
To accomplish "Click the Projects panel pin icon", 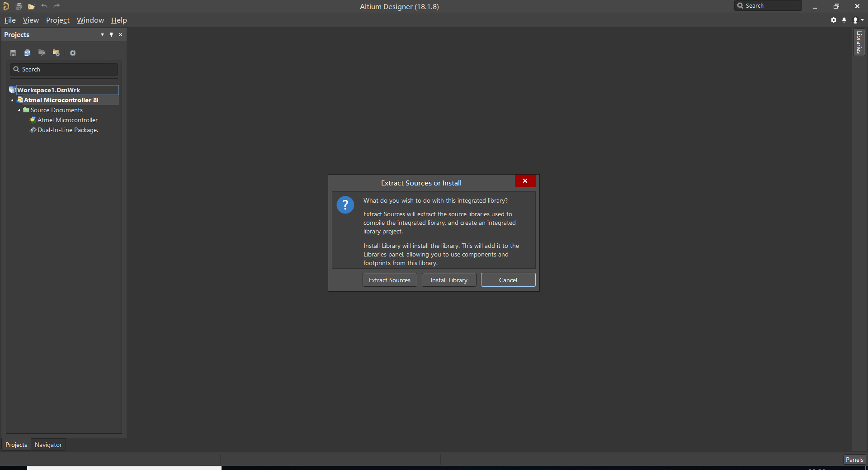I will (x=111, y=35).
